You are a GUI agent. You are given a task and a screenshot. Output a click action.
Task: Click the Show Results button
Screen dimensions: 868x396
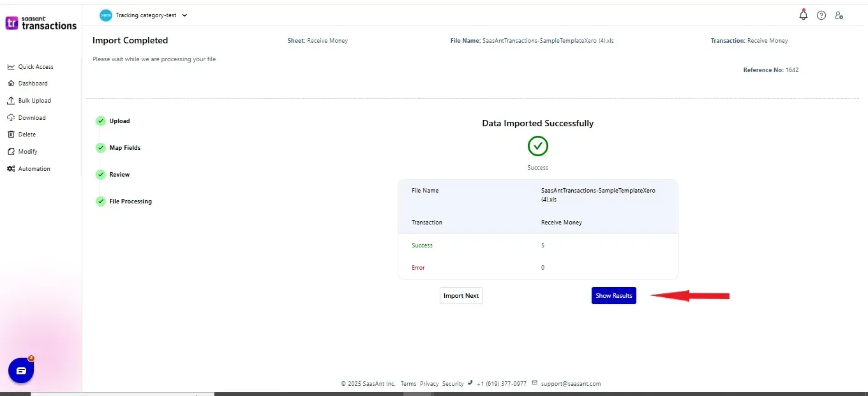tap(614, 296)
